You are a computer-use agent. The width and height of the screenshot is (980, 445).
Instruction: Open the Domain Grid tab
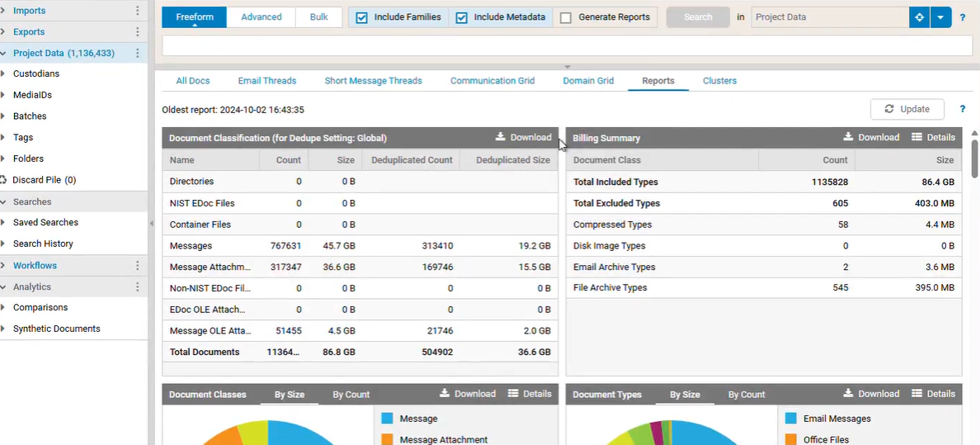(x=588, y=81)
